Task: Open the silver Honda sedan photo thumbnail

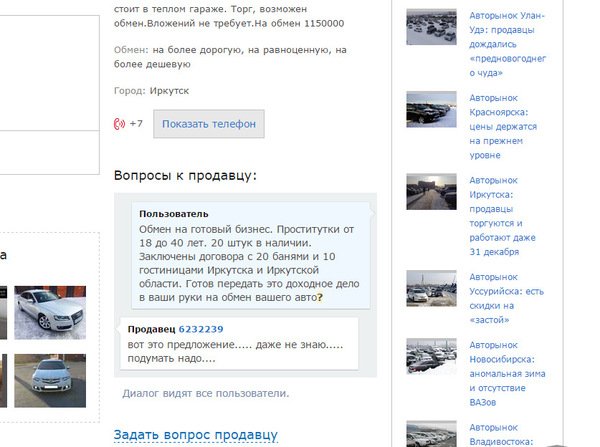Action: pyautogui.click(x=50, y=380)
